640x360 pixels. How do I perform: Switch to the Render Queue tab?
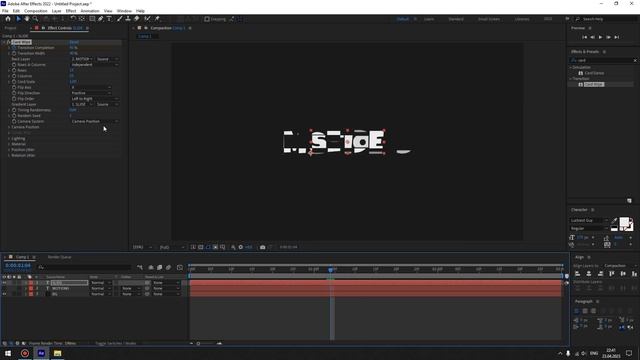pyautogui.click(x=60, y=257)
